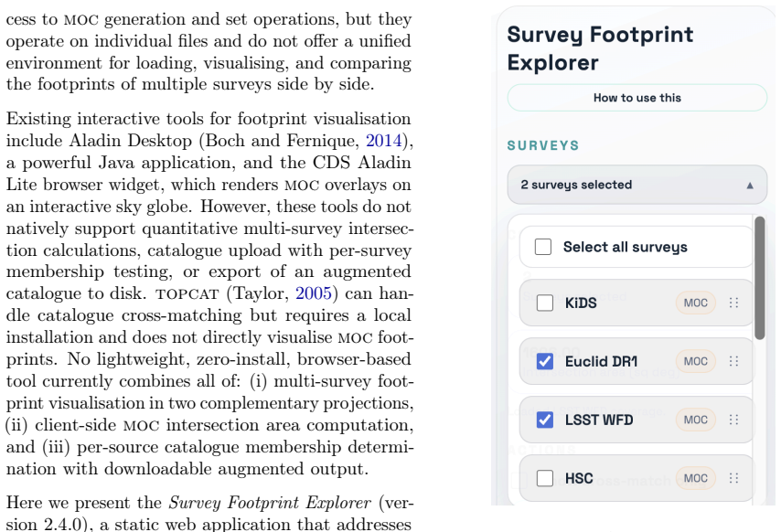Image resolution: width=781 pixels, height=532 pixels.
Task: Enable the KiDS survey checkbox
Action: click(x=545, y=303)
